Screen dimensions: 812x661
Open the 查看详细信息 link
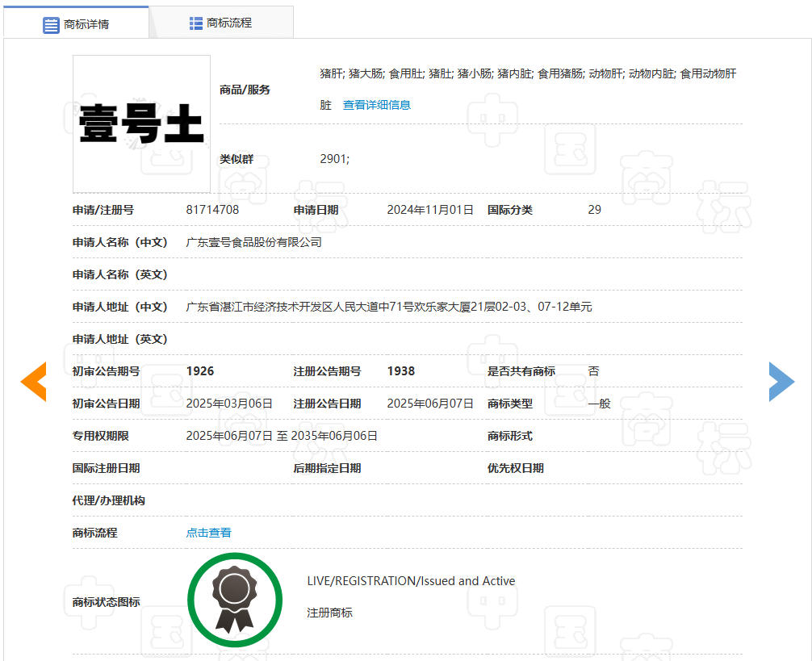coord(376,105)
